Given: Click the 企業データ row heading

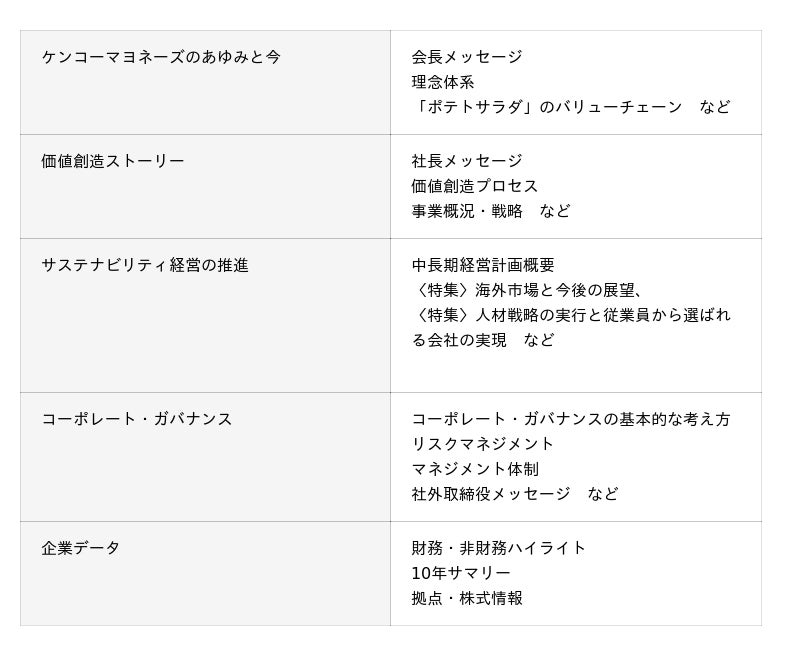Looking at the screenshot, I should [81, 548].
